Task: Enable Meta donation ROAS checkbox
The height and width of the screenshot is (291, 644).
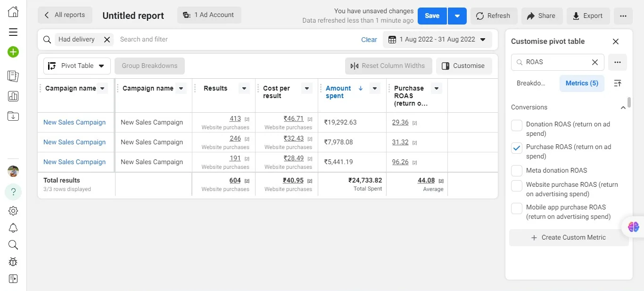Action: click(x=517, y=170)
